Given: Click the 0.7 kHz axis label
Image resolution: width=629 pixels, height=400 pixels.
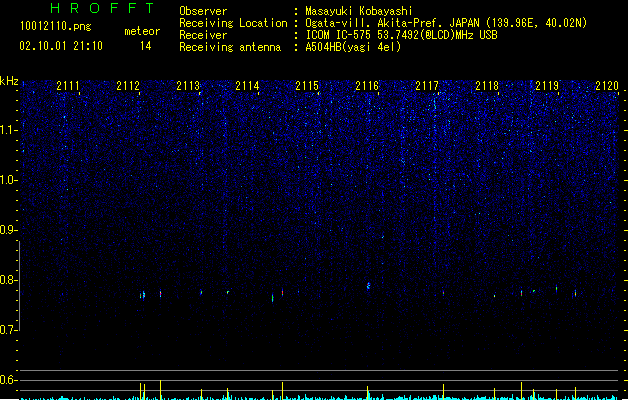Looking at the screenshot, I should point(8,330).
